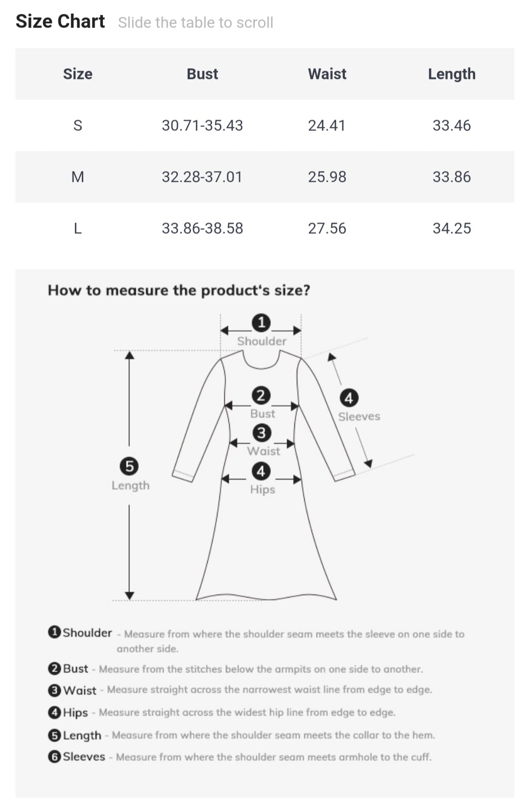Click the 27.56 waist value
This screenshot has height=812, width=529.
(x=327, y=228)
